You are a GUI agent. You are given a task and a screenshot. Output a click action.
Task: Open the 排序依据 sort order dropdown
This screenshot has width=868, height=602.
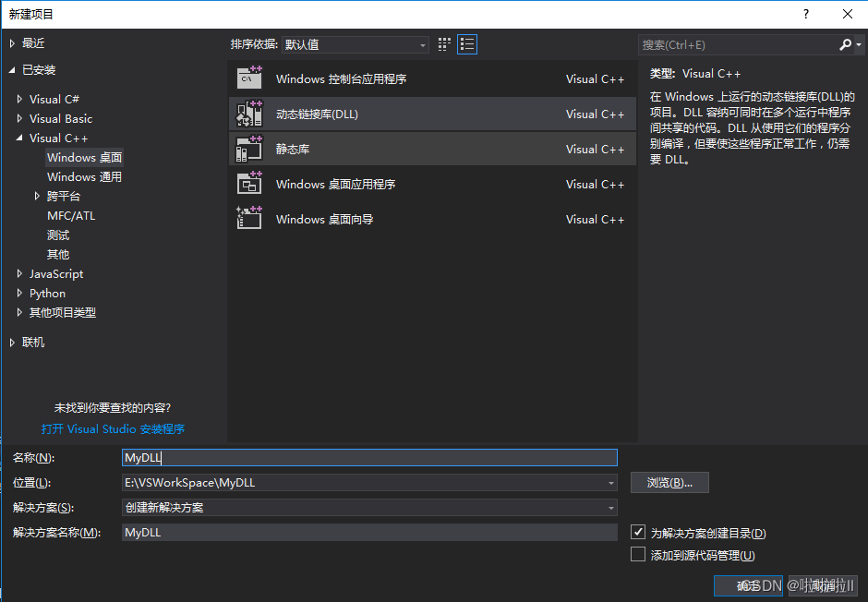coord(422,43)
